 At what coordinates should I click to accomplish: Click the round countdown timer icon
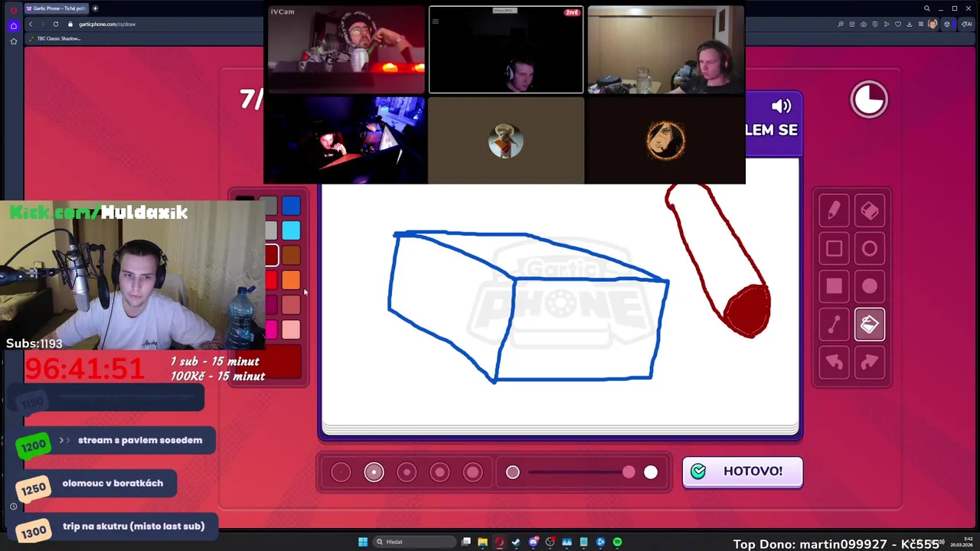pos(869,99)
